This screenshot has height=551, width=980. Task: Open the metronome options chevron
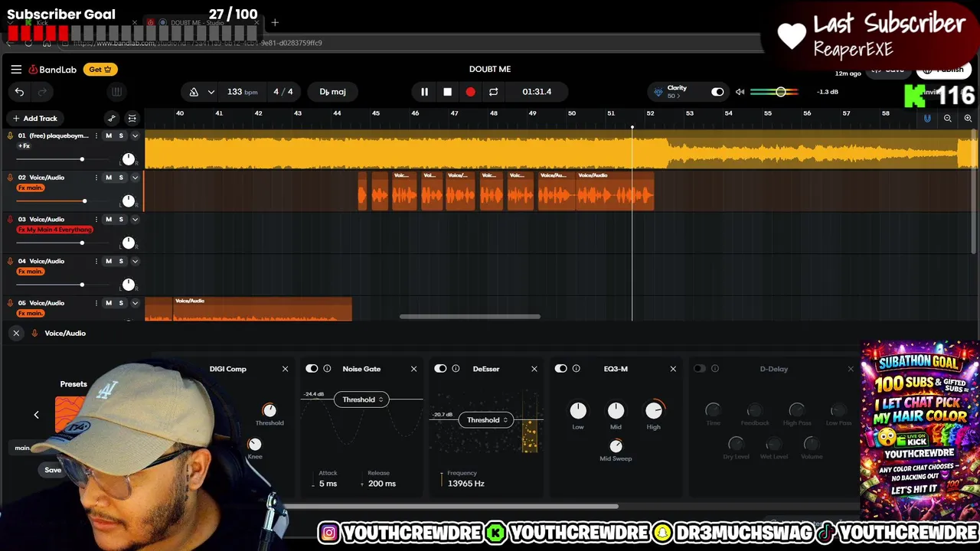tap(213, 92)
